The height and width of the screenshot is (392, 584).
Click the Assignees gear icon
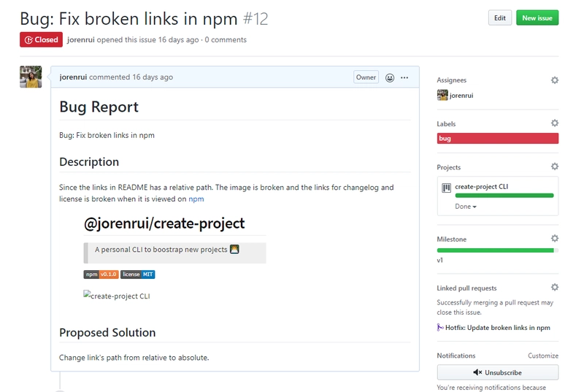(554, 80)
